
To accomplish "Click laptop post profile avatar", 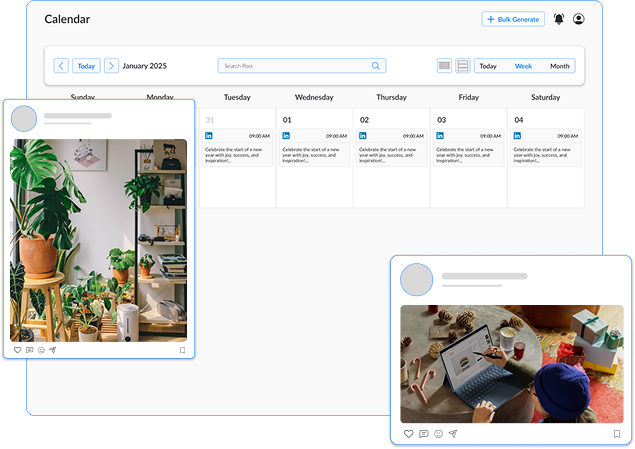I will point(416,280).
